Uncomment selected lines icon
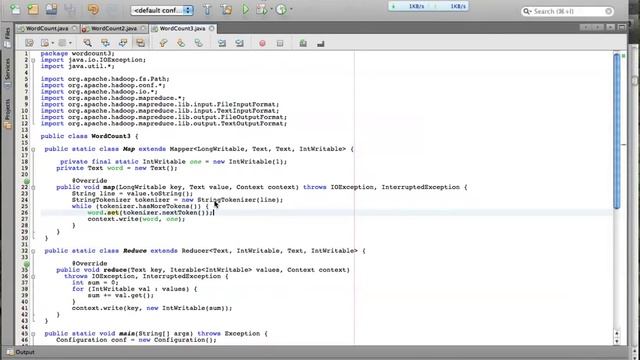This screenshot has height=360, width=640. (x=320, y=43)
